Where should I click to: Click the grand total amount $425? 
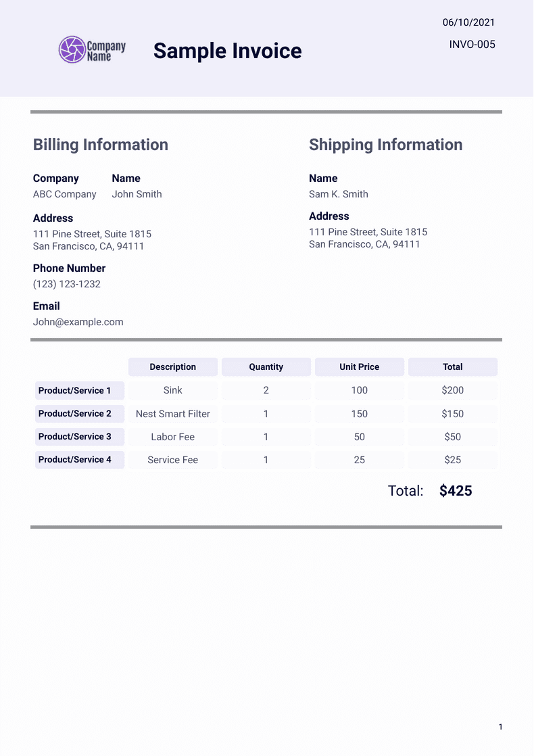click(456, 491)
